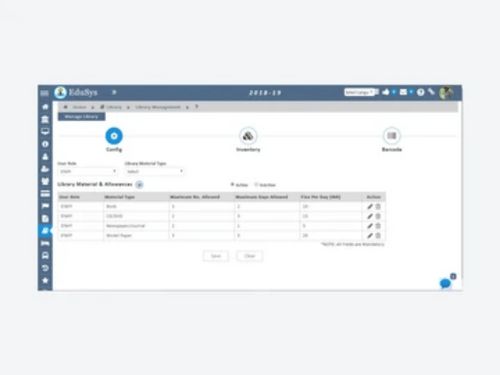This screenshot has width=500, height=375.
Task: Click the Clear button
Action: 250,256
